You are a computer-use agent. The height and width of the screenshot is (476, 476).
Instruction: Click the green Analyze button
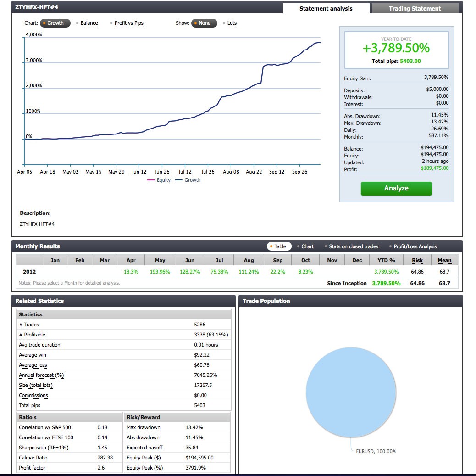click(396, 189)
